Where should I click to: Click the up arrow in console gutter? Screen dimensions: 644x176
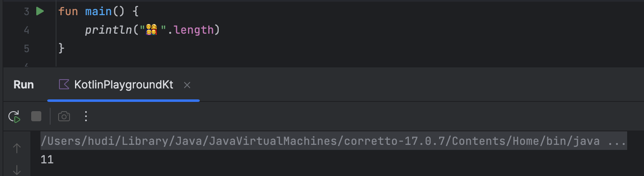[17, 148]
